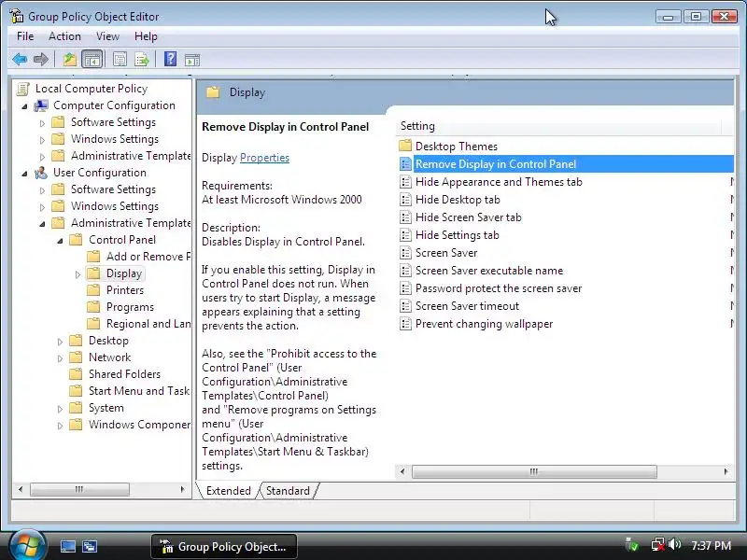
Task: Open the Help menu
Action: 146,36
